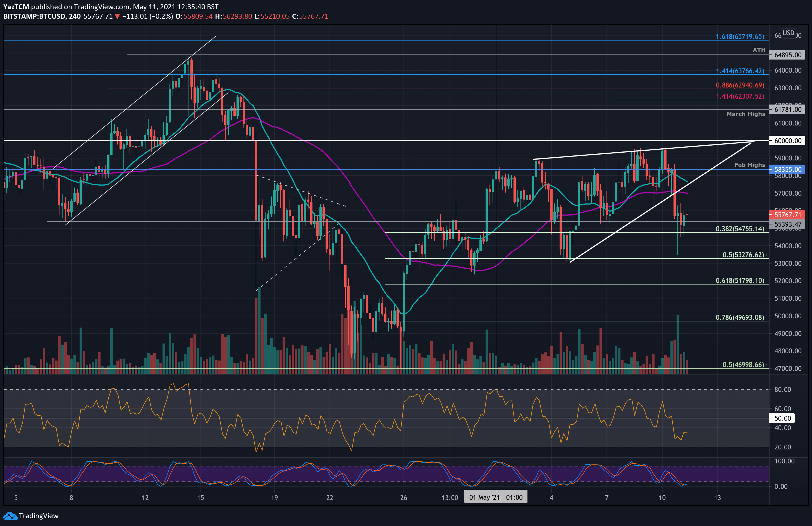Click the 0.618(51798.10) retracement label
Viewport: 812px width, 526px height.
pos(740,280)
